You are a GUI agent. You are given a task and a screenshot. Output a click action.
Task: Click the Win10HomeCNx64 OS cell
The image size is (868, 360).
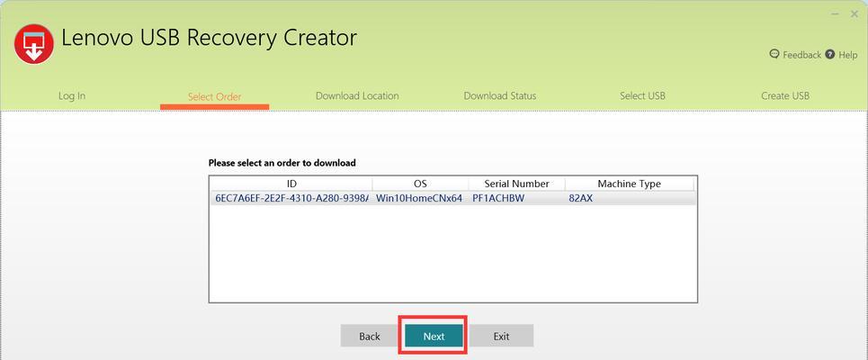(419, 198)
